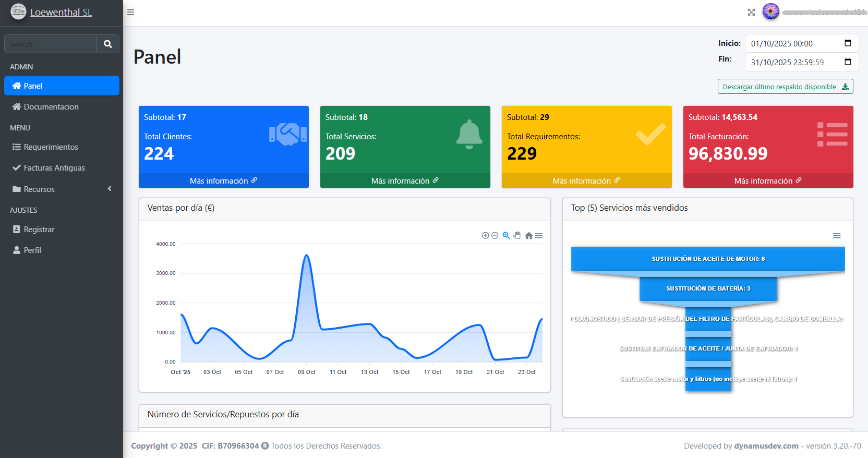
Task: Zoom out on the Ventas chart
Action: pyautogui.click(x=495, y=236)
